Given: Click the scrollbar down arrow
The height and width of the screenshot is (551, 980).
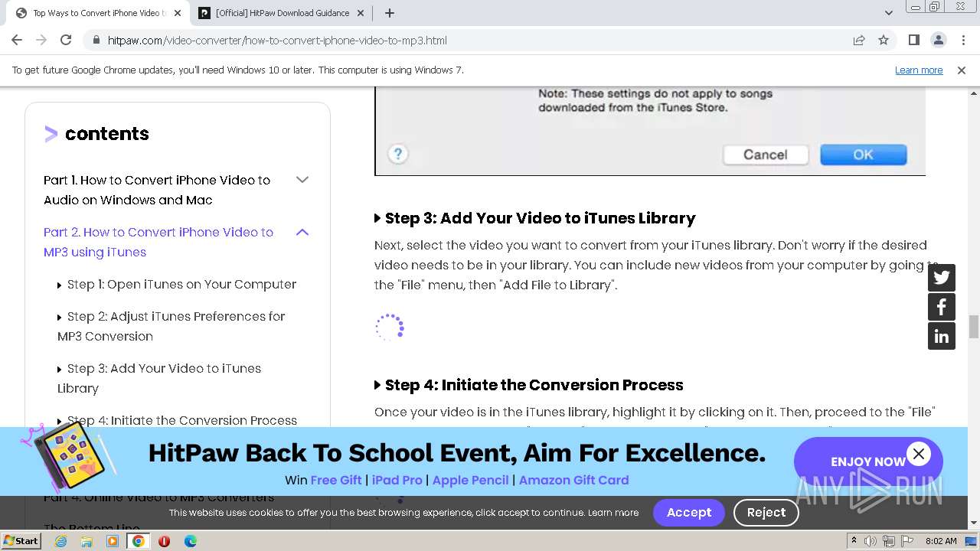Looking at the screenshot, I should tap(974, 523).
